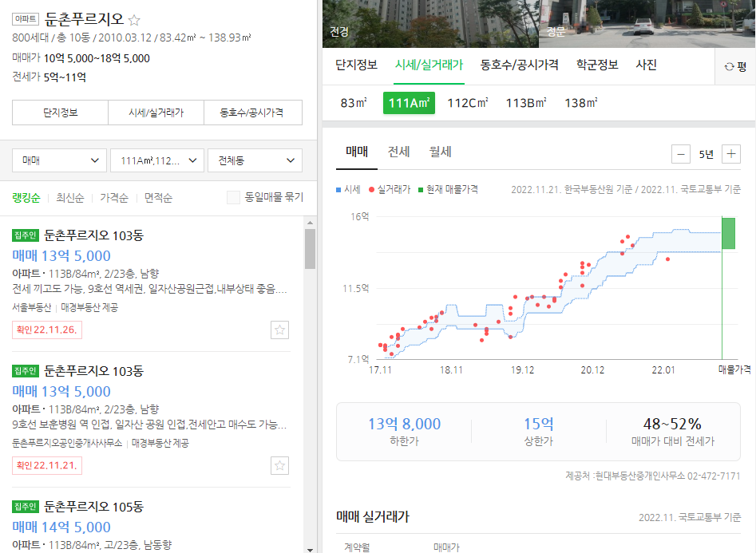The image size is (756, 553).
Task: Click left panel 시세/실거래가 button
Action: coord(156,113)
